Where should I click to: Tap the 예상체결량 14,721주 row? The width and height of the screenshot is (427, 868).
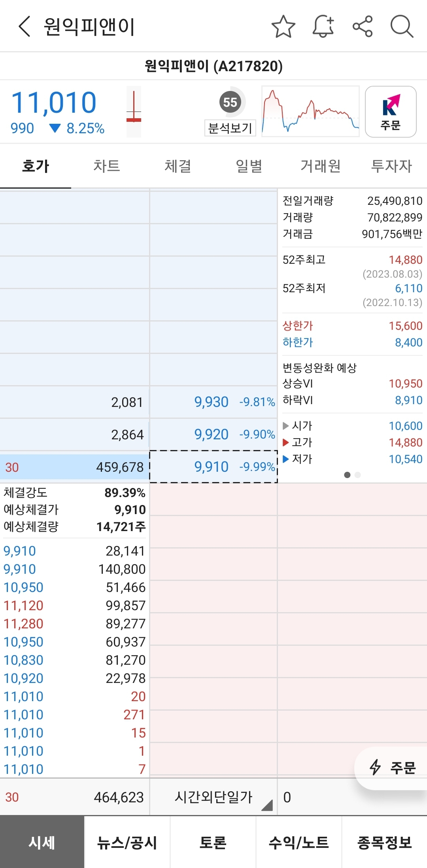click(x=75, y=527)
